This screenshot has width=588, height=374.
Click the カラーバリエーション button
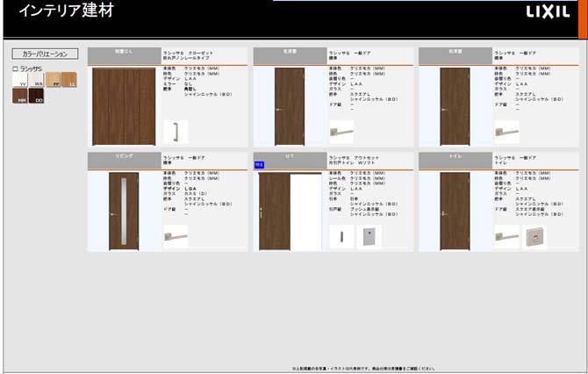45,54
